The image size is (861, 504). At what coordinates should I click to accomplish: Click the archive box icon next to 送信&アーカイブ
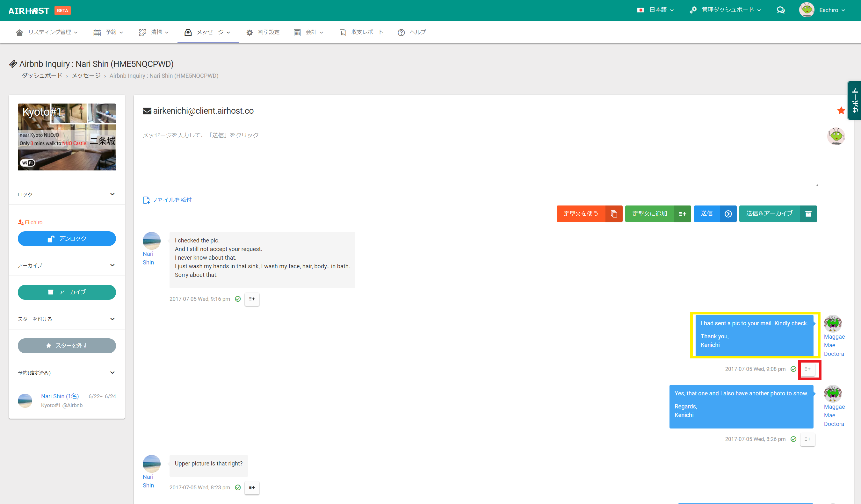pos(808,214)
